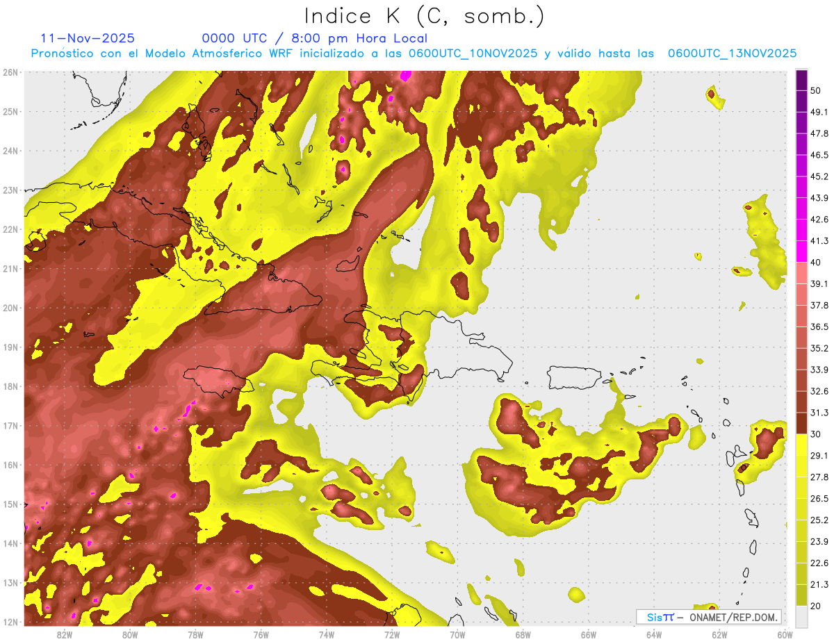Select the dark brown swatch between 30 and 31.3
Screen dimensions: 834x644
tap(801, 422)
